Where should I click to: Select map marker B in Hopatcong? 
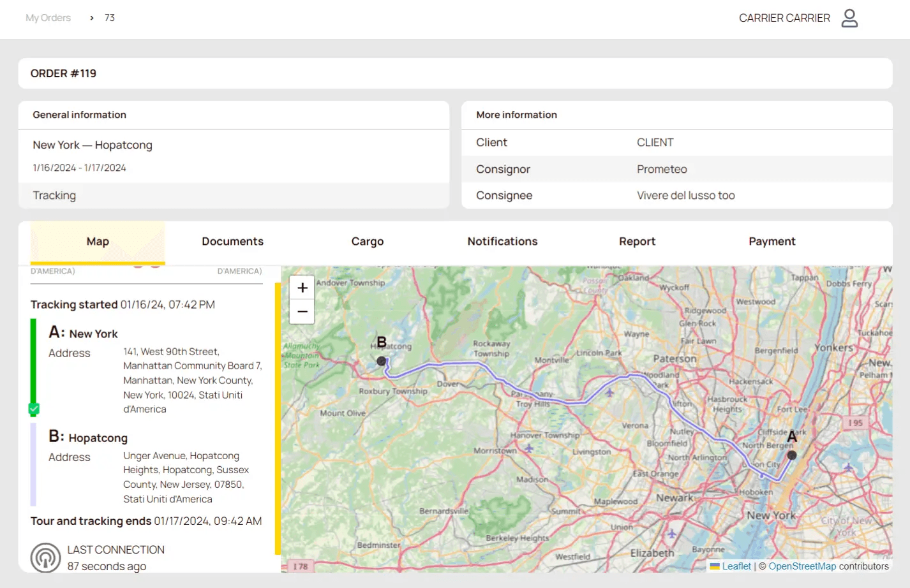point(381,361)
